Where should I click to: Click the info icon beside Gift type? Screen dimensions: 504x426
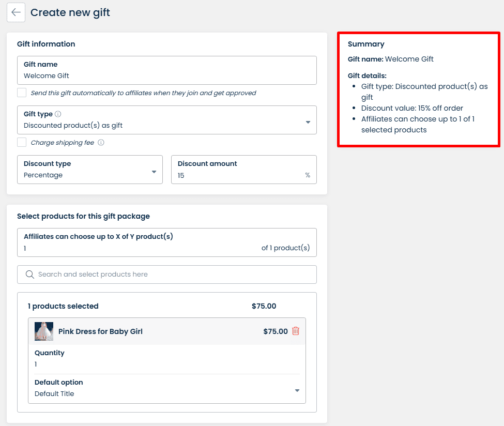pos(58,114)
